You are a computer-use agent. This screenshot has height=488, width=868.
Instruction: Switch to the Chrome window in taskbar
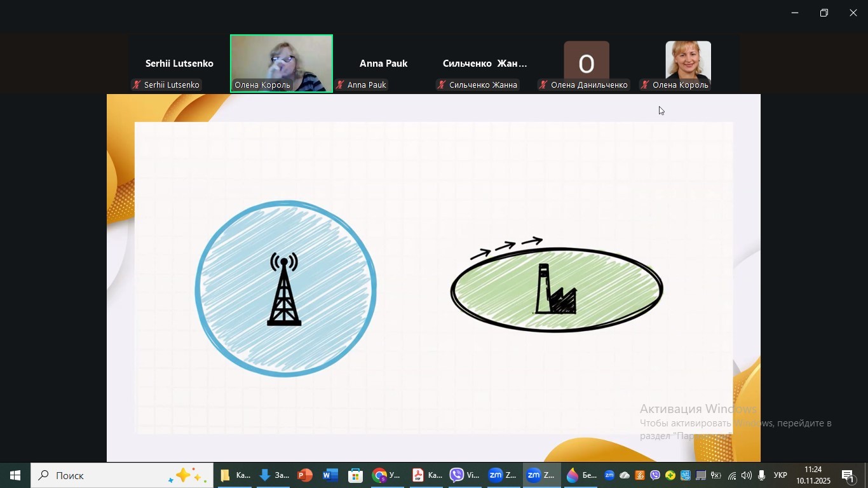[386, 475]
